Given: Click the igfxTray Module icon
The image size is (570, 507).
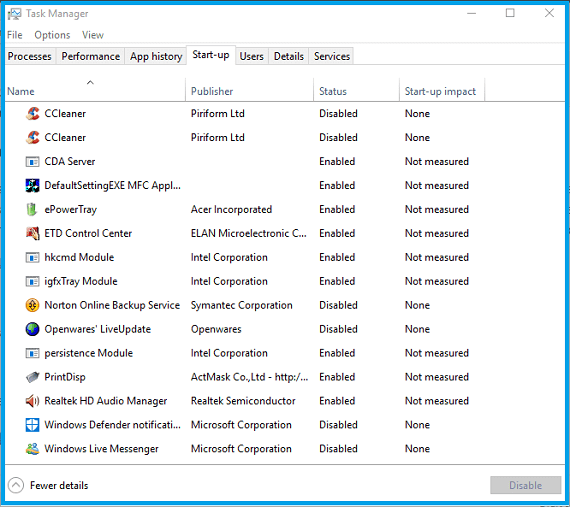Looking at the screenshot, I should click(x=32, y=281).
